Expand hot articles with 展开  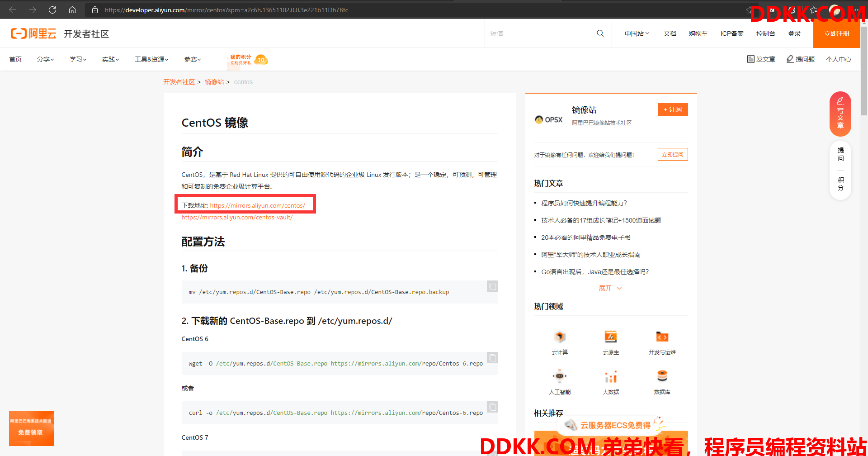click(610, 288)
